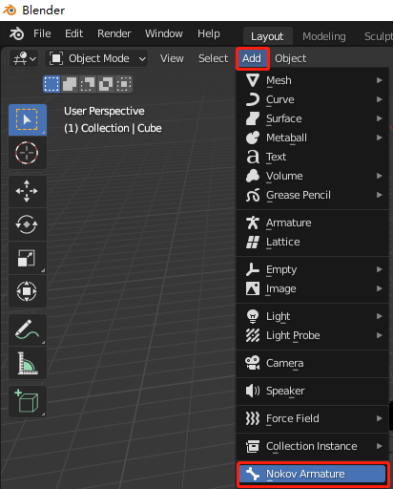The height and width of the screenshot is (489, 394).
Task: Open the File menu
Action: (x=42, y=34)
